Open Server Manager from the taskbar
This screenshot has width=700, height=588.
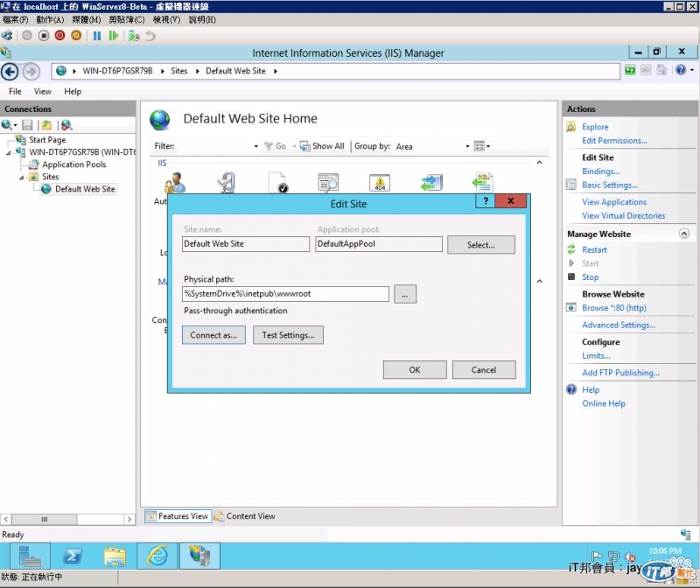tap(29, 556)
